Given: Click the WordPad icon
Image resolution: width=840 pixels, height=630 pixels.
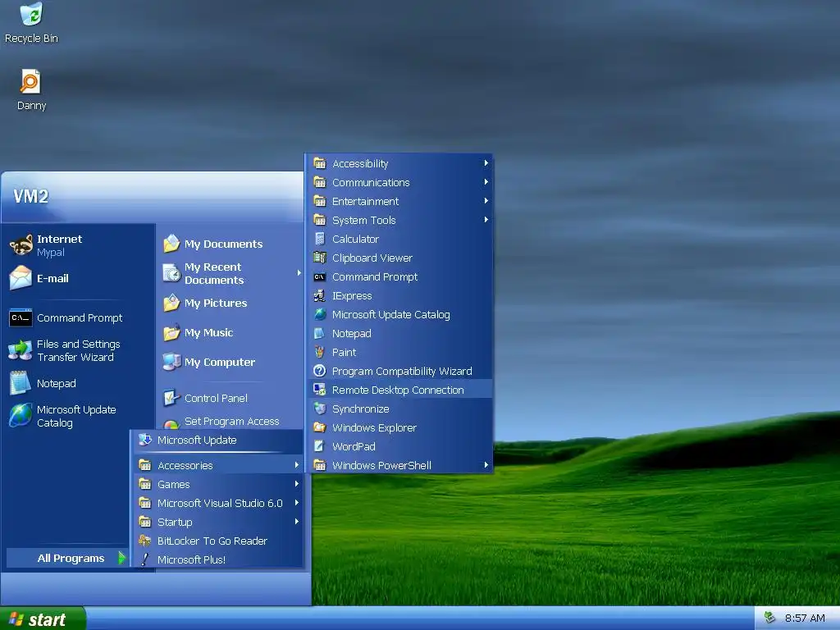Looking at the screenshot, I should pyautogui.click(x=320, y=446).
